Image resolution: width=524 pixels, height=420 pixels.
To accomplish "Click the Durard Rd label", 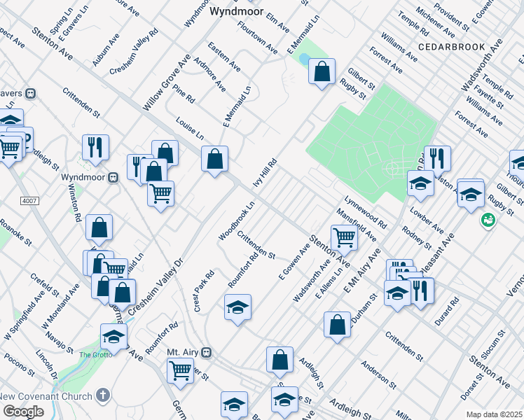I will 447,311.
